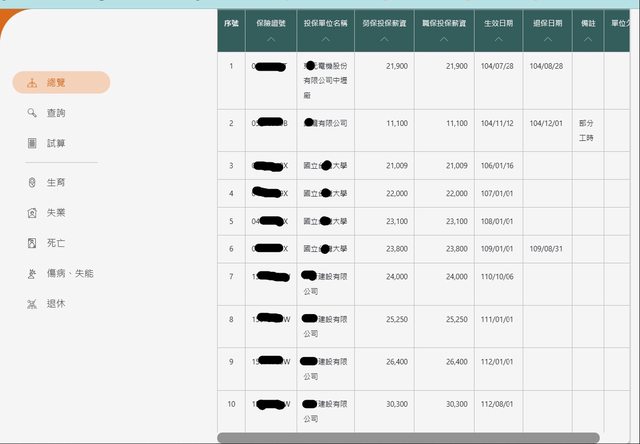Open the 傷病、失能 injury icon
The image size is (640, 444).
[x=32, y=273]
